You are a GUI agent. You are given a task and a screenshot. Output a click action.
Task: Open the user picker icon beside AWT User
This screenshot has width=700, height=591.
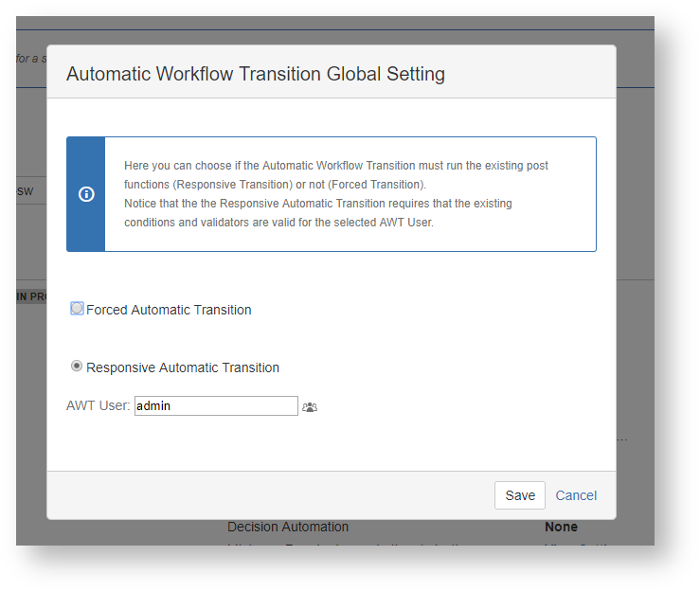(310, 407)
